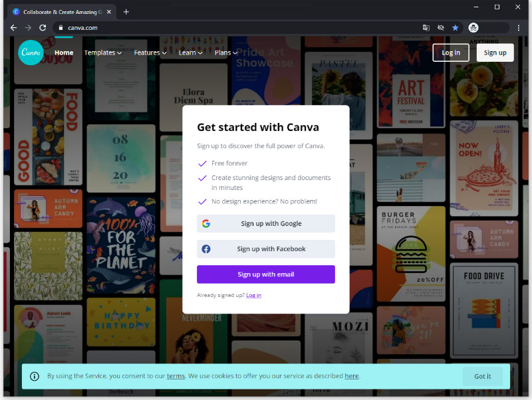532x400 pixels.
Task: Click the Canva logo
Action: (x=31, y=52)
